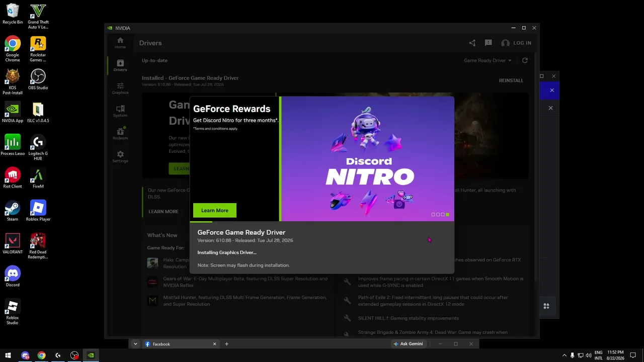The width and height of the screenshot is (644, 362).
Task: Click the Halo game thumbnail in What's New
Action: click(152, 263)
